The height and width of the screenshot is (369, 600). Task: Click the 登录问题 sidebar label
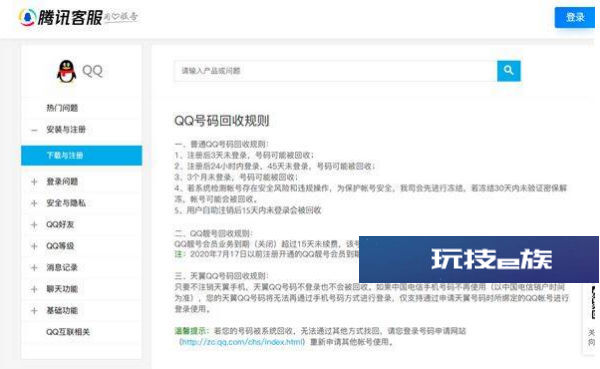[x=62, y=181]
